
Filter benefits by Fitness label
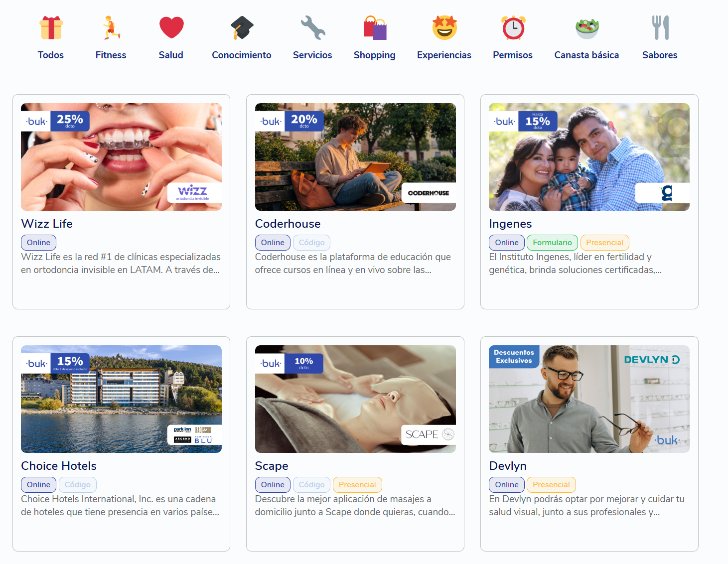(x=111, y=55)
